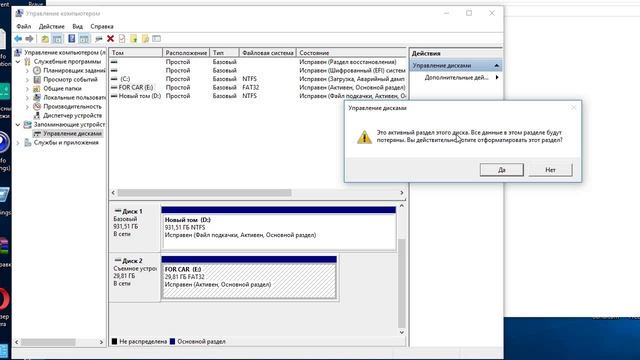Toggle the Show/Hide Action Pane toolbar icon

(x=84, y=39)
